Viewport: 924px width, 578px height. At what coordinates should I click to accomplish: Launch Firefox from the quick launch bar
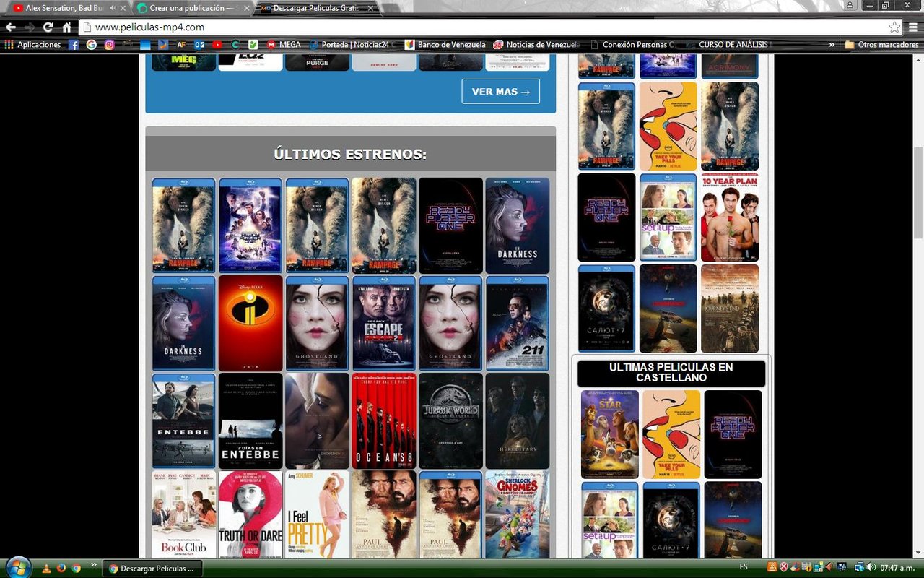tap(61, 568)
